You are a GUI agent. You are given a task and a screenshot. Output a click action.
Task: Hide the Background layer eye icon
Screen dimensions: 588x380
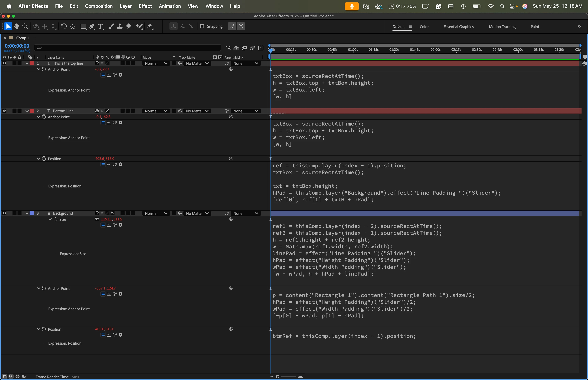coord(4,213)
